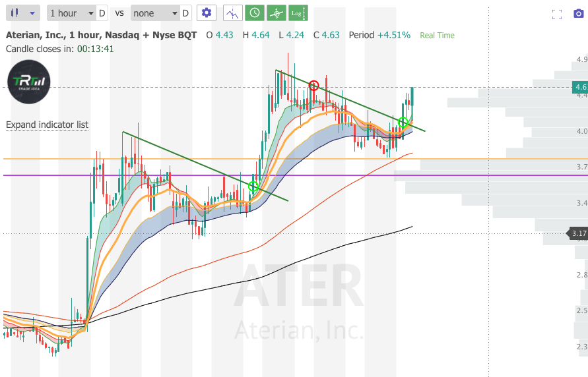Toggle the green crosshair icon

pyautogui.click(x=277, y=13)
